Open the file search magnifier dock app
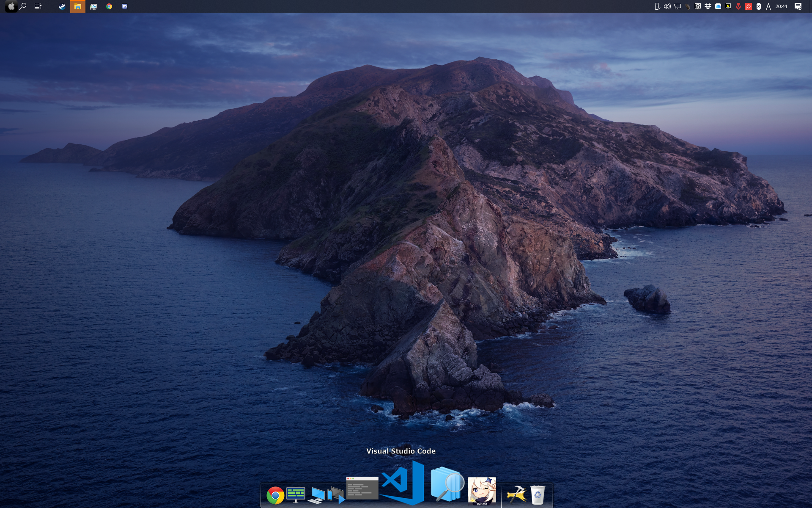This screenshot has height=508, width=812. tap(447, 485)
